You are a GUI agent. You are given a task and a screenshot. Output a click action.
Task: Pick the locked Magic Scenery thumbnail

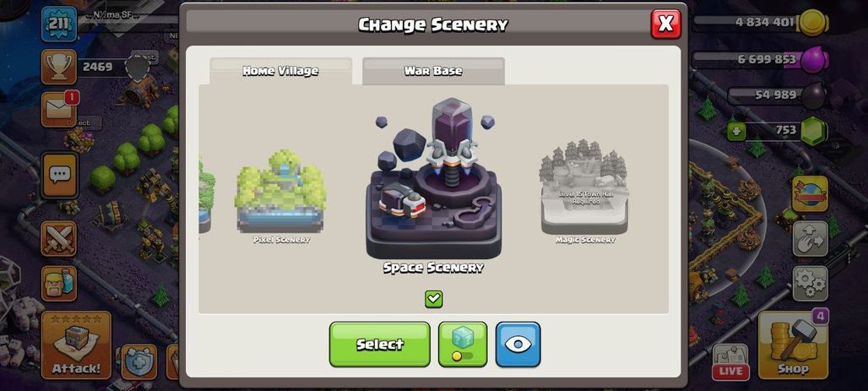pos(584,187)
